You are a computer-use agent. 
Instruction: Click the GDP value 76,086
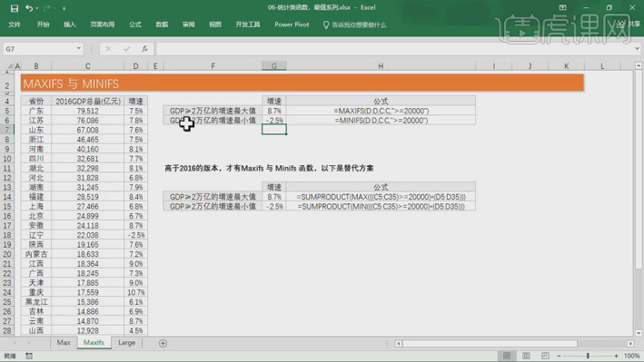tap(87, 121)
